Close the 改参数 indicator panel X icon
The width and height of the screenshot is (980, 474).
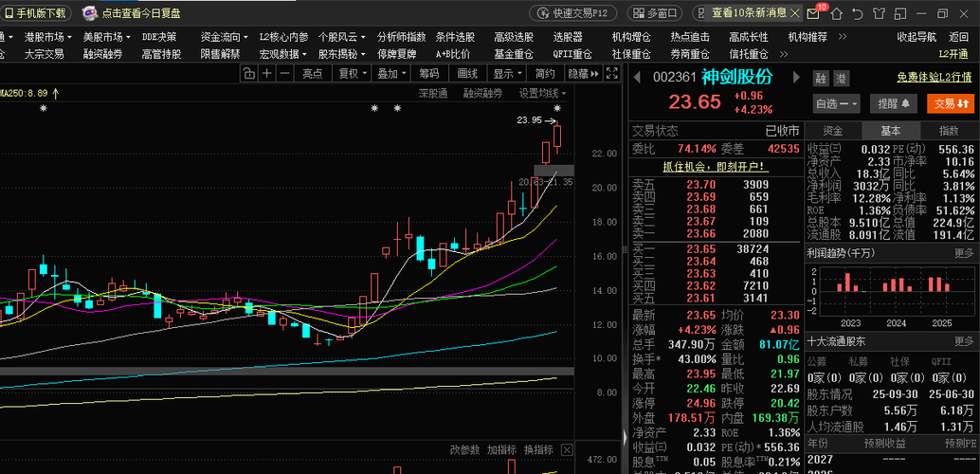[x=566, y=449]
